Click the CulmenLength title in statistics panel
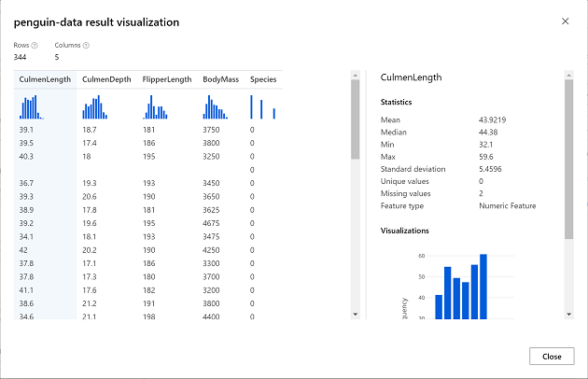The height and width of the screenshot is (379, 588). click(x=411, y=77)
